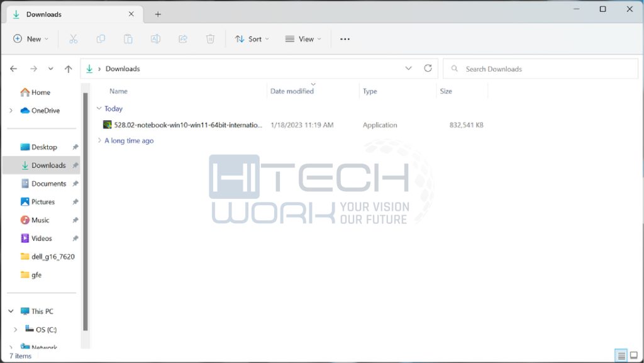The image size is (644, 363).
Task: Open Documents in navigation pane
Action: click(43, 184)
